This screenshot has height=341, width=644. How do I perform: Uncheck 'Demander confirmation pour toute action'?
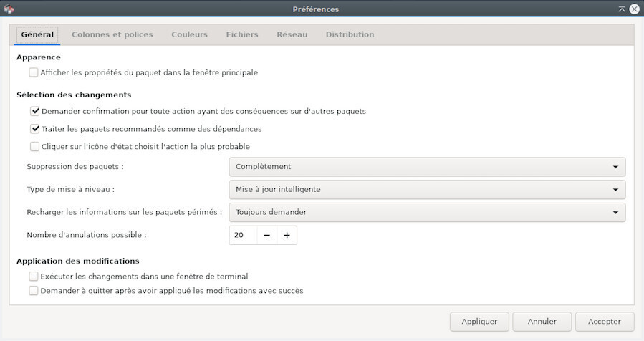[x=34, y=112]
